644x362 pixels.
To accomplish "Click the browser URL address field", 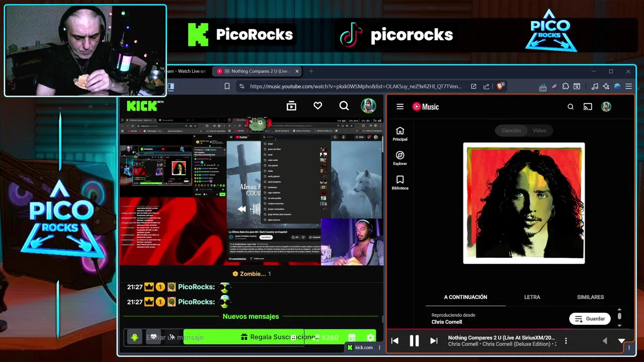I will pyautogui.click(x=356, y=86).
